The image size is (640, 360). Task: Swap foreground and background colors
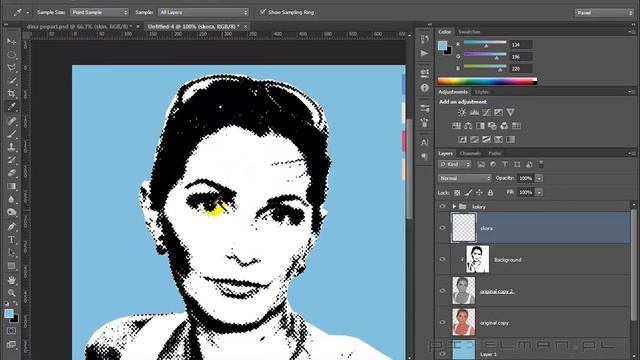[16, 303]
